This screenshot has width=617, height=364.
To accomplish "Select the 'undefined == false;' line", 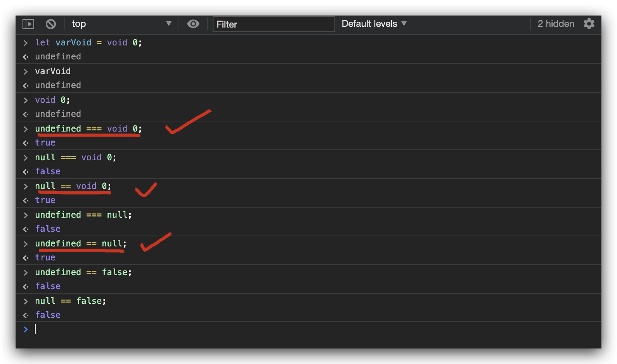I will coord(83,272).
